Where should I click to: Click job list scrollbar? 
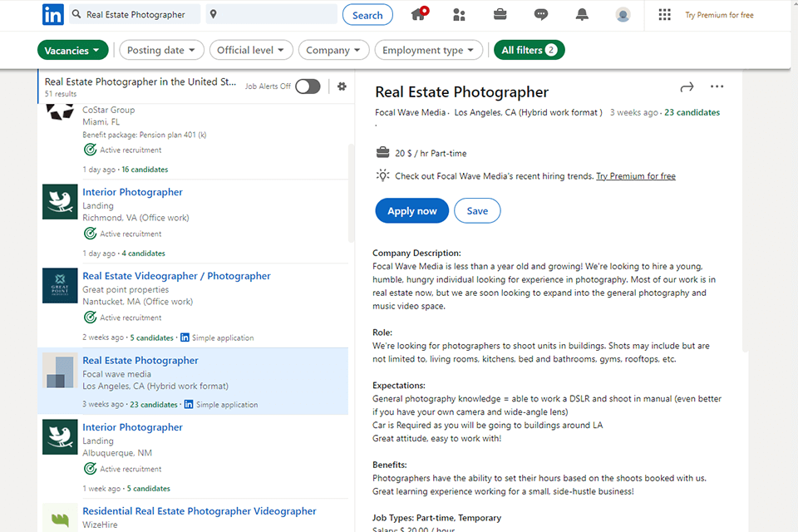click(351, 194)
